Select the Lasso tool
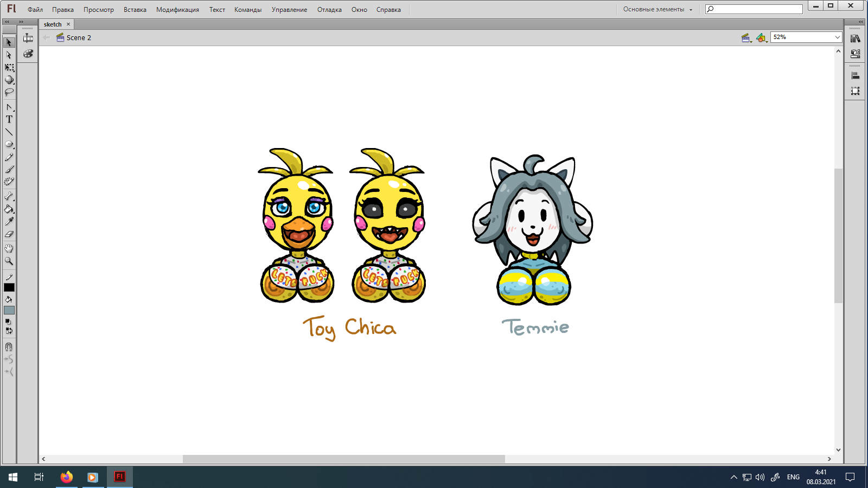This screenshot has height=488, width=868. (x=9, y=92)
